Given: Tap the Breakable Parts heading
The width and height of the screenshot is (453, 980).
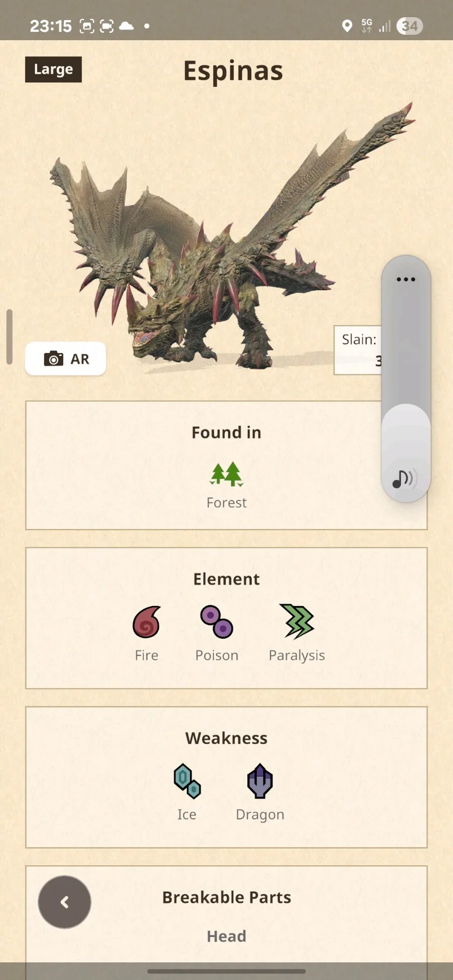Looking at the screenshot, I should point(226,897).
